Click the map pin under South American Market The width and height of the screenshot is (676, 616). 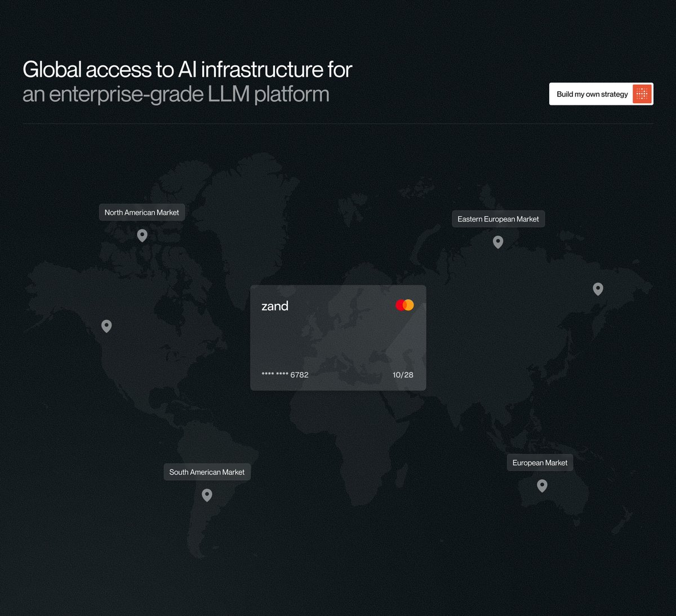[x=207, y=495]
